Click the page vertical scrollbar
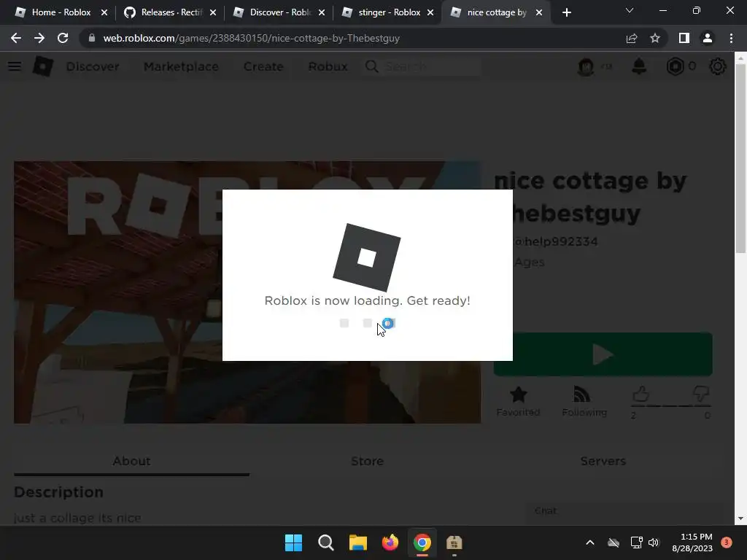The width and height of the screenshot is (747, 560). [x=741, y=159]
